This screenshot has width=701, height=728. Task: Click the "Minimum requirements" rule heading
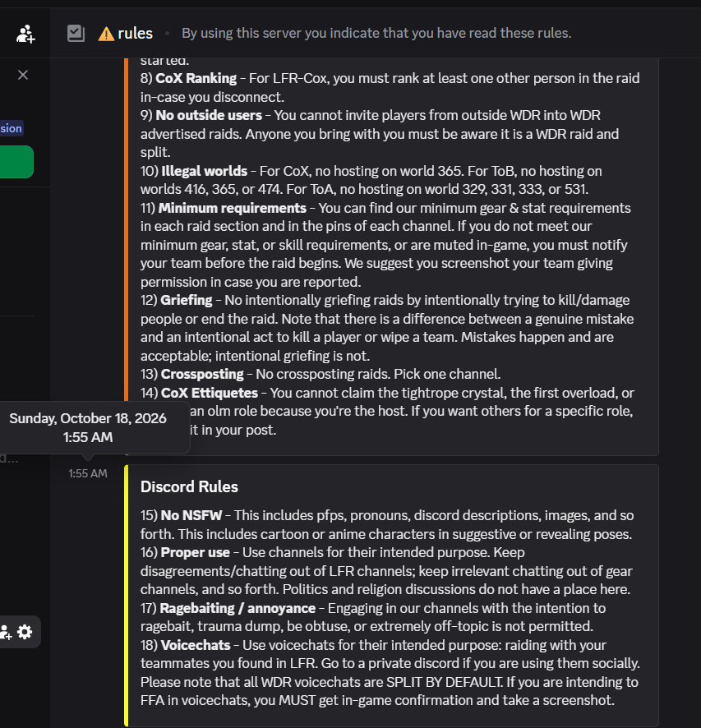click(x=232, y=208)
